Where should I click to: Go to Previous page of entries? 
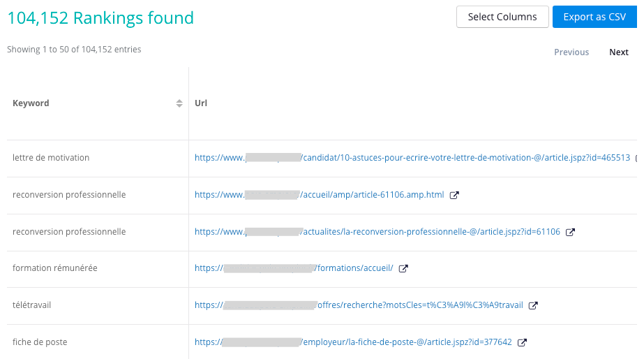tap(571, 52)
